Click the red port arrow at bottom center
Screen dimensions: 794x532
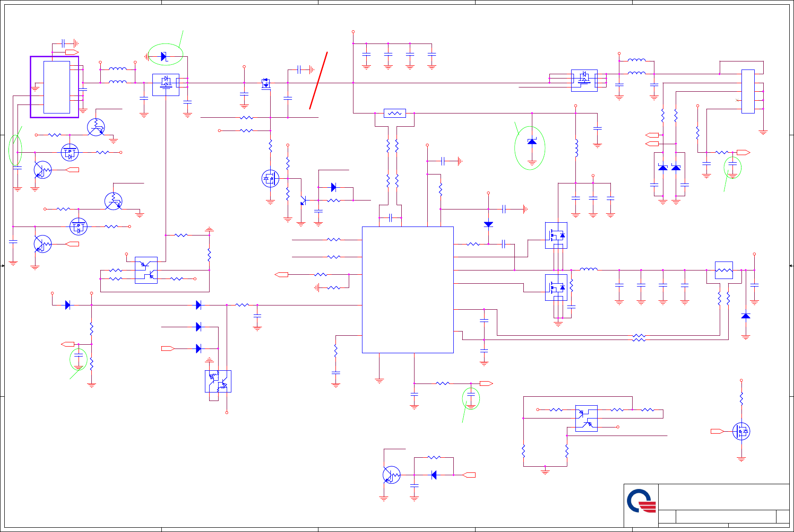pos(469,475)
